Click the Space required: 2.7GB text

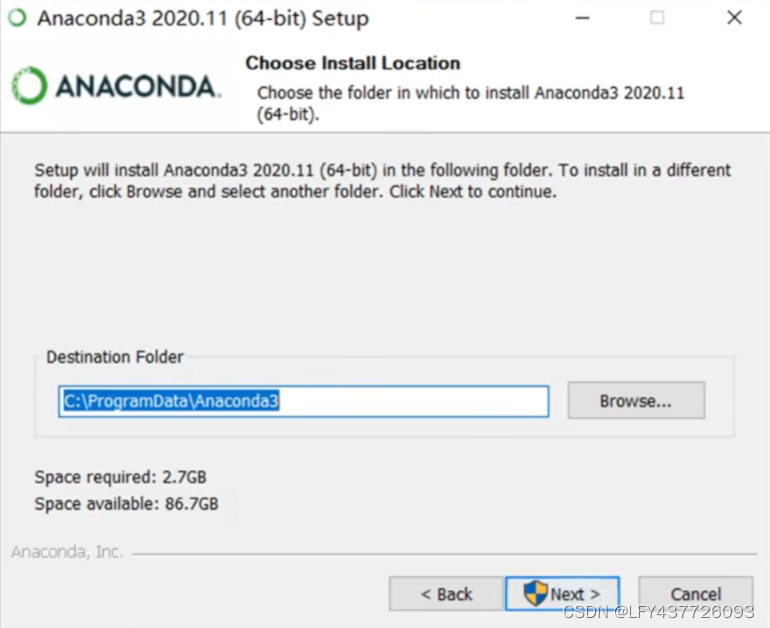120,477
